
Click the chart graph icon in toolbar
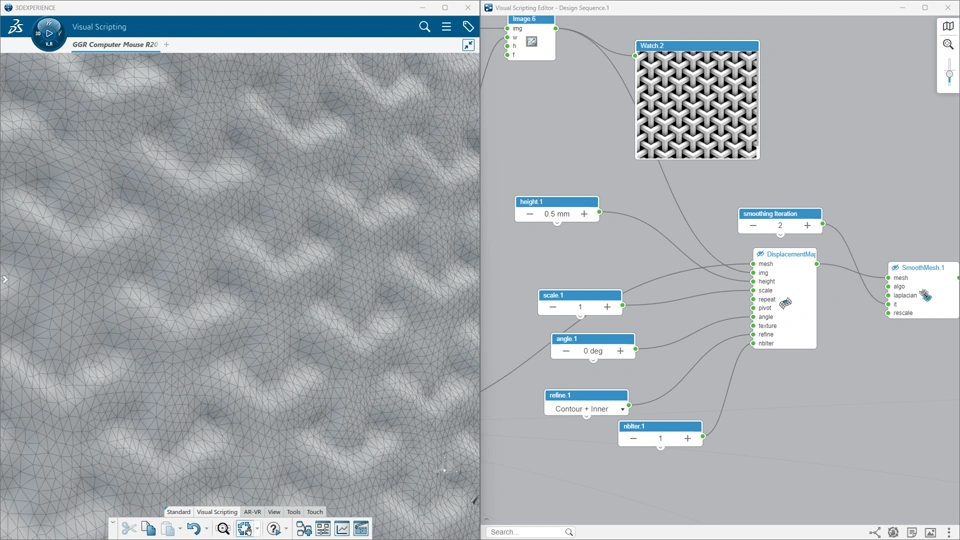(x=342, y=528)
